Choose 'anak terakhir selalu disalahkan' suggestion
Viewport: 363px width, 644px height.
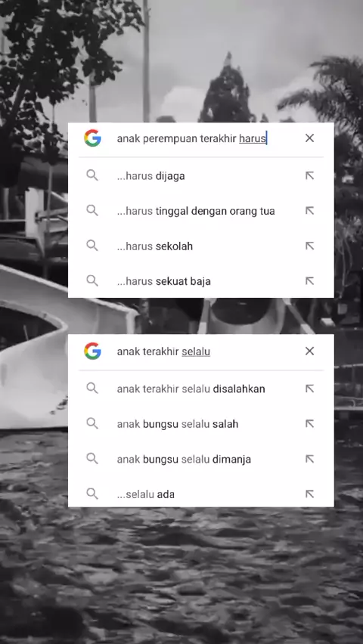click(x=201, y=389)
